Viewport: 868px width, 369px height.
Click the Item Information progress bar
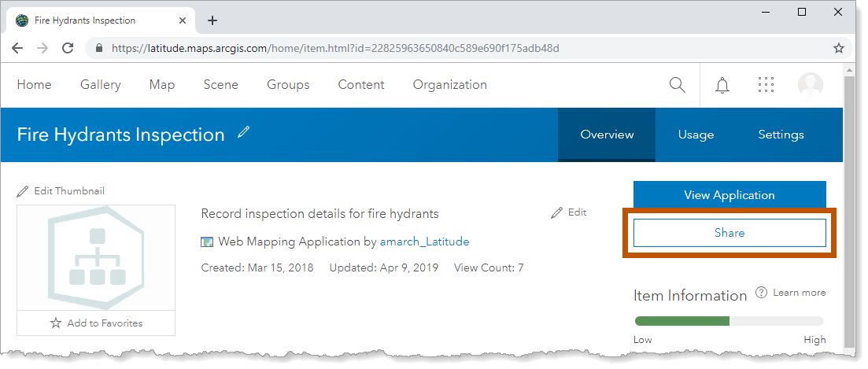(x=729, y=321)
